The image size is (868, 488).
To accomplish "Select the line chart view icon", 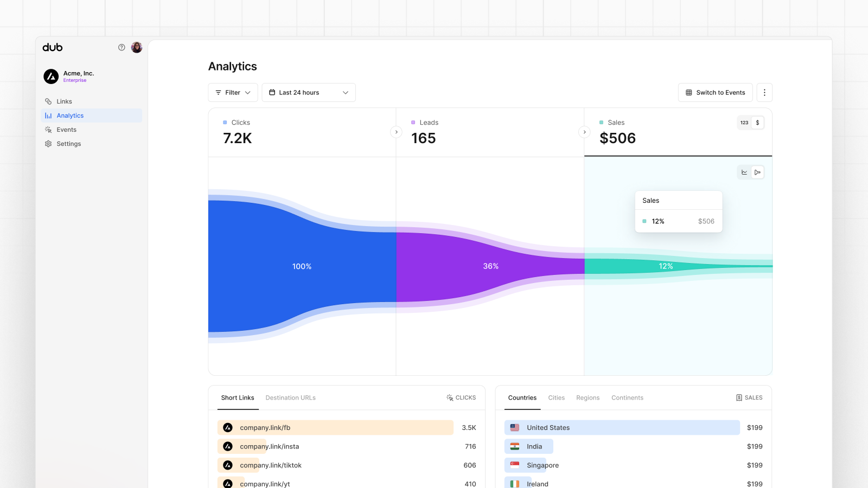I will coord(743,172).
